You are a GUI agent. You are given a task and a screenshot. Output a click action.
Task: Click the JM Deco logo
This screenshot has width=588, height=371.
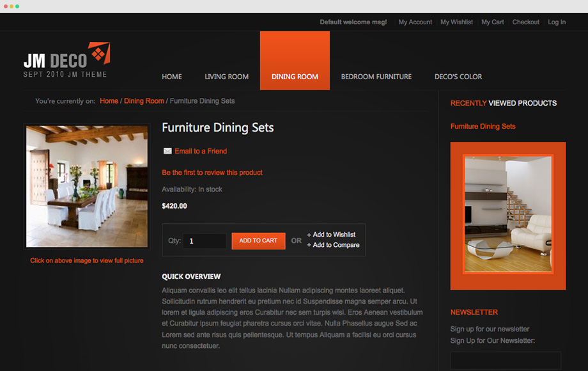tap(66, 60)
